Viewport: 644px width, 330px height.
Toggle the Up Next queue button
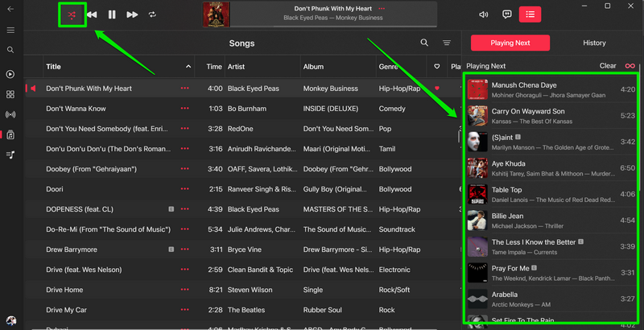pos(530,14)
